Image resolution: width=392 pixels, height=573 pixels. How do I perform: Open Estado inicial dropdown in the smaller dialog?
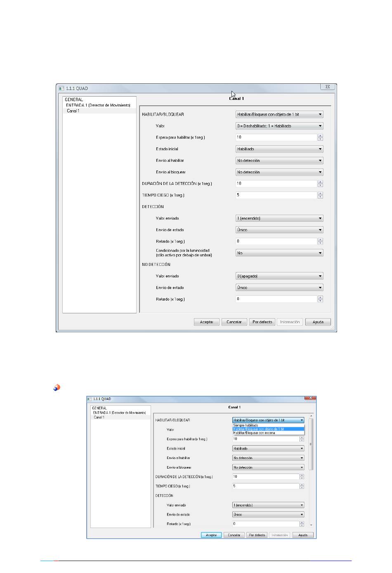269,449
